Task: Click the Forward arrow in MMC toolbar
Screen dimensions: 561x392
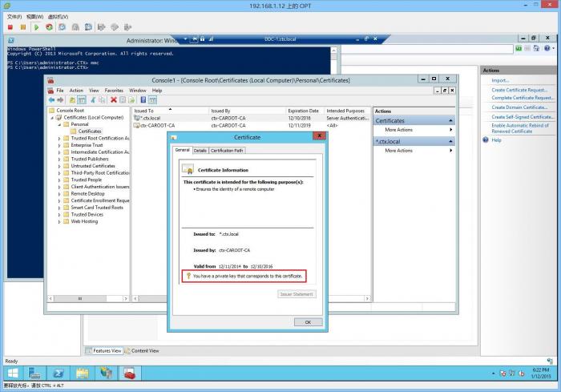Action: pyautogui.click(x=60, y=100)
